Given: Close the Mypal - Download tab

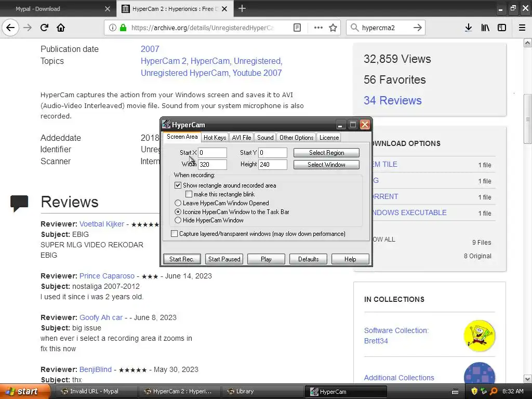Looking at the screenshot, I should pos(107,9).
